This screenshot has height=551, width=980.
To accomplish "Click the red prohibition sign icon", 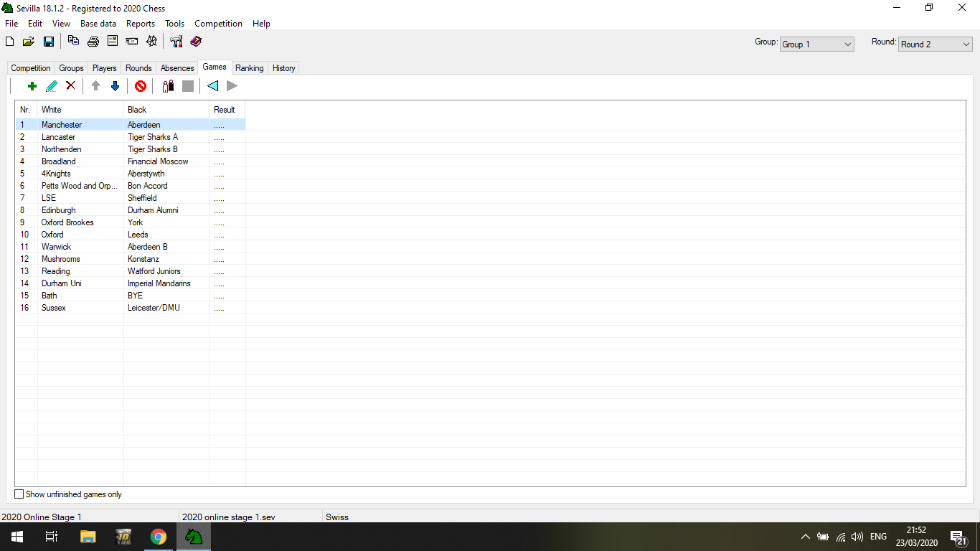I will [x=141, y=86].
